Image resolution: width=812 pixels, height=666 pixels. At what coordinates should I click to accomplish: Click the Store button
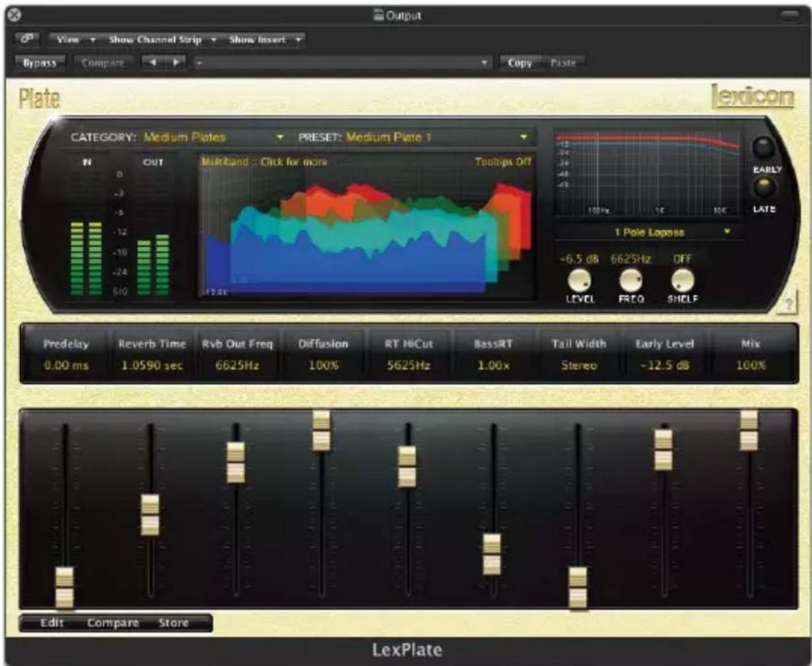coord(174,622)
